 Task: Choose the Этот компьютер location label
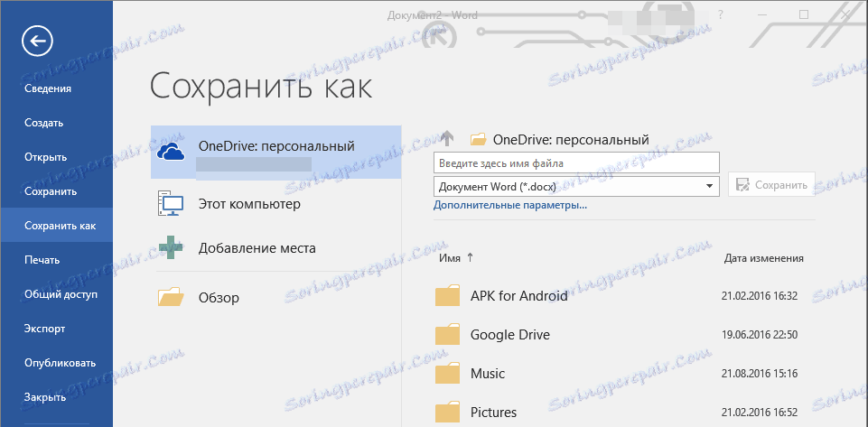click(x=249, y=204)
